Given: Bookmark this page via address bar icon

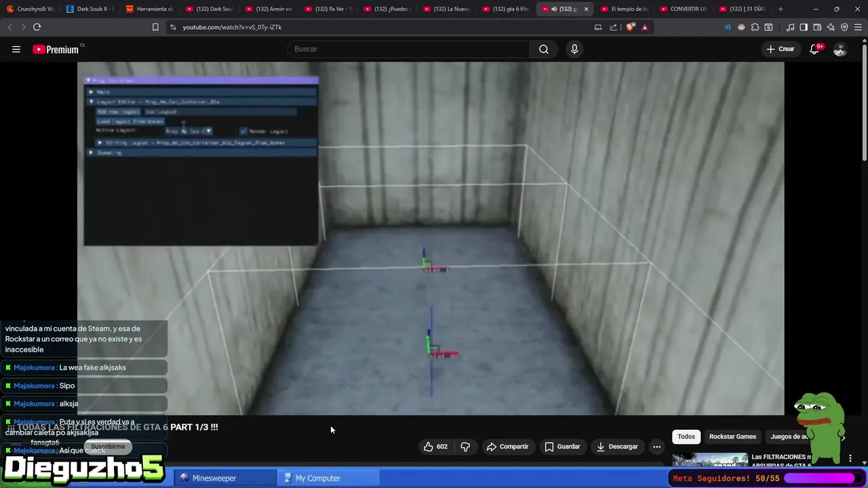Looking at the screenshot, I should pyautogui.click(x=155, y=27).
